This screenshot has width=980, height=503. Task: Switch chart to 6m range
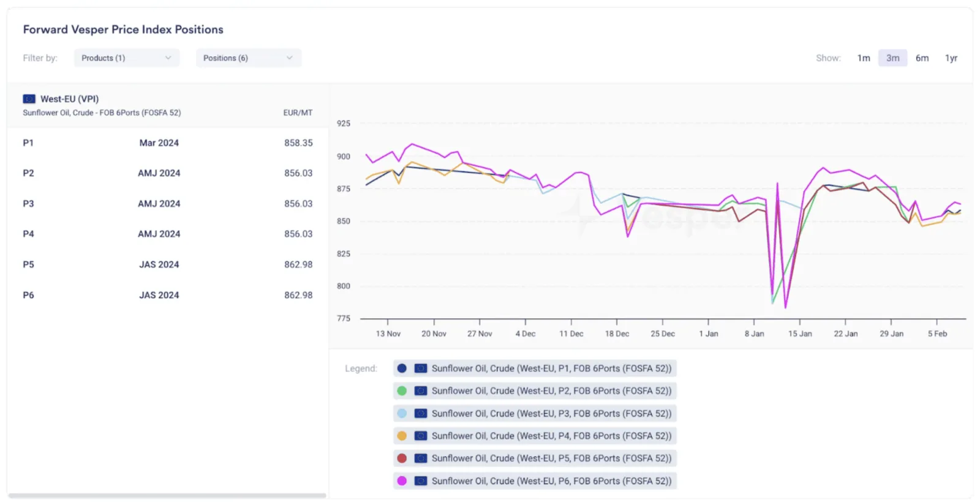[x=922, y=58]
